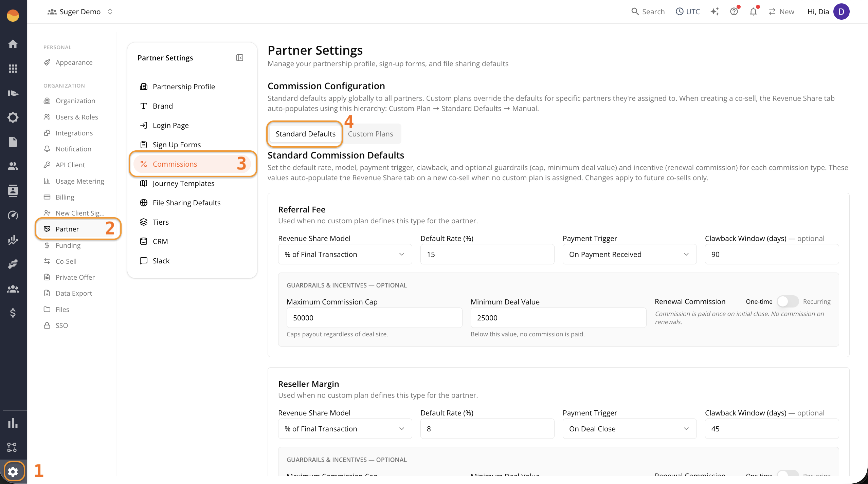Screen dimensions: 868x484
Task: Open the dollar sign icon in the dark sidebar
Action: (x=13, y=313)
